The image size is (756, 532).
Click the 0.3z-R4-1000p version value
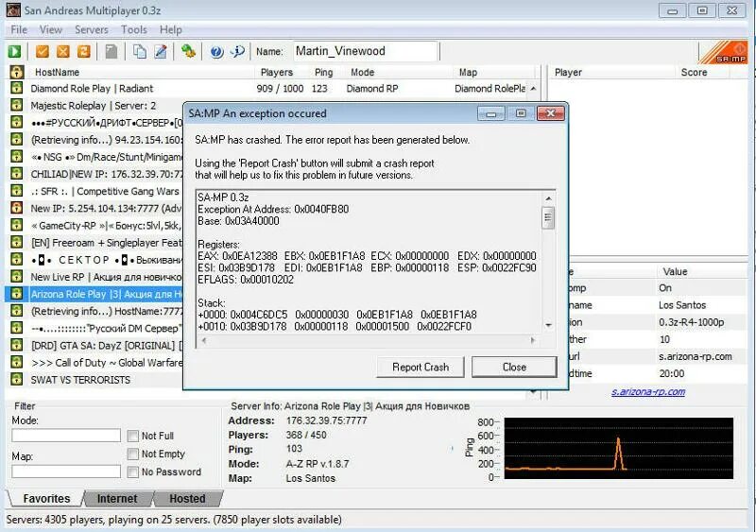coord(692,322)
